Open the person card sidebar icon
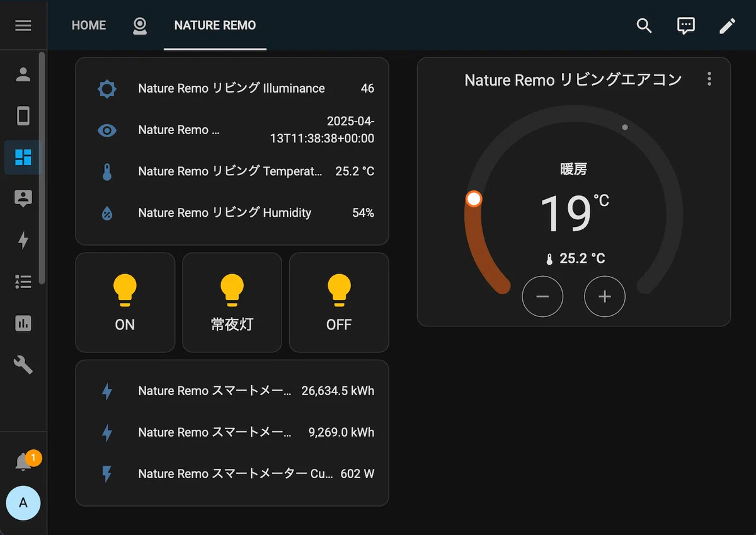 (23, 198)
